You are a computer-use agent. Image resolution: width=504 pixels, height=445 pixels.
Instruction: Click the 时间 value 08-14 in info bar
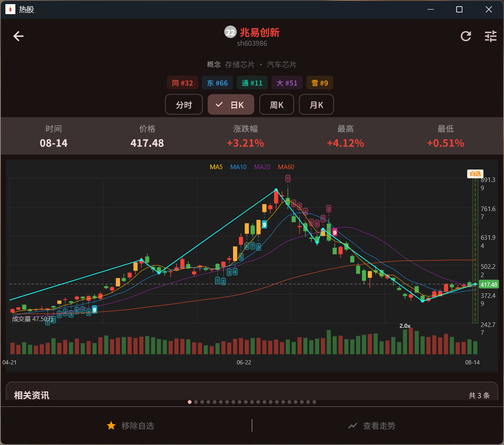[x=54, y=143]
